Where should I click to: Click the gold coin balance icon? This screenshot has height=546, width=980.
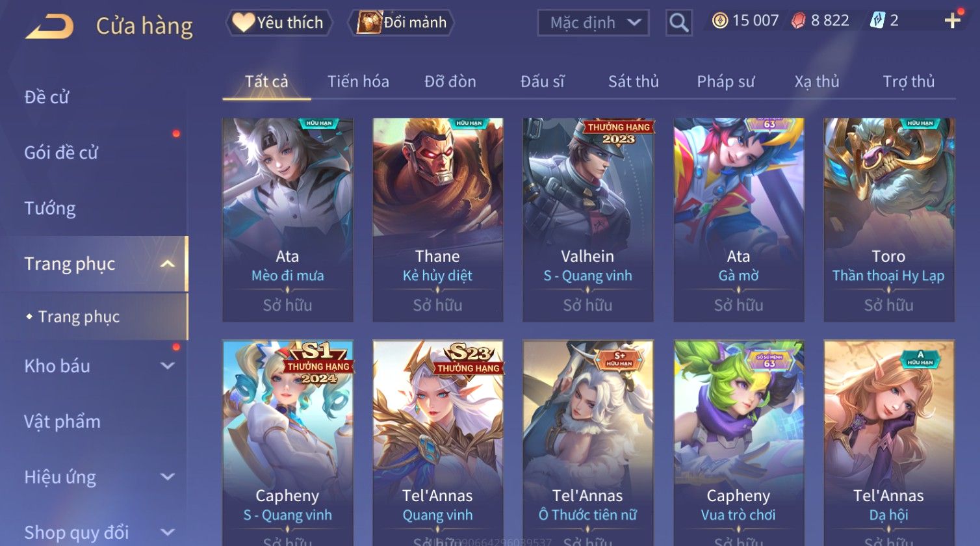[719, 21]
